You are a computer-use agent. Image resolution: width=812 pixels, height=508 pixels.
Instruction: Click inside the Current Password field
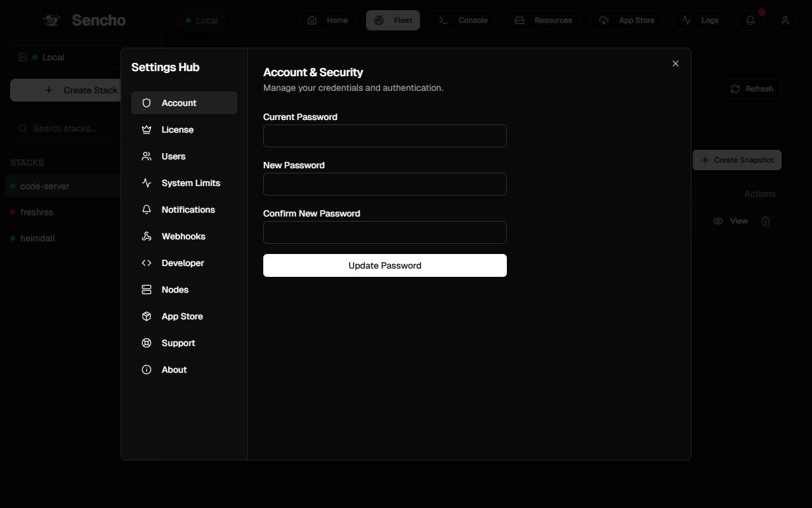(x=385, y=136)
